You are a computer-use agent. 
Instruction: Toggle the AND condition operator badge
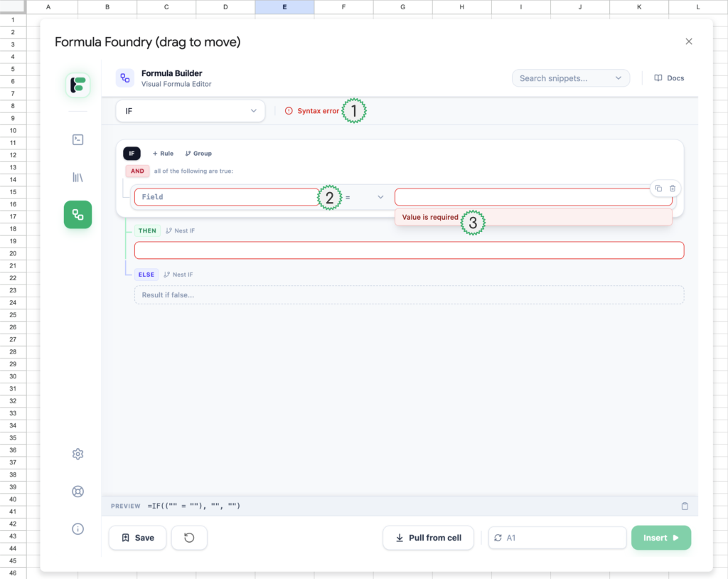[x=137, y=171]
